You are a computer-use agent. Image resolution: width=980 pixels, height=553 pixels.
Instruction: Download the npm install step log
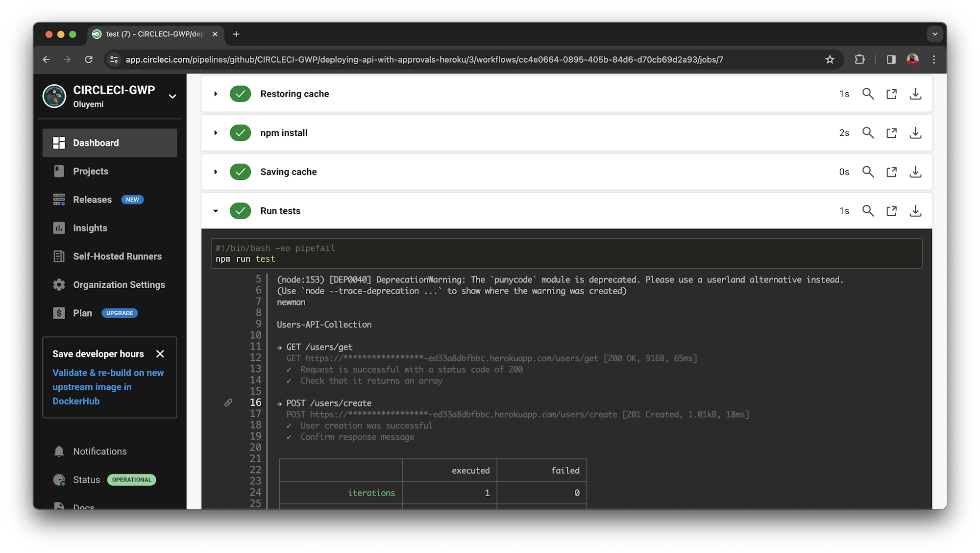click(915, 133)
